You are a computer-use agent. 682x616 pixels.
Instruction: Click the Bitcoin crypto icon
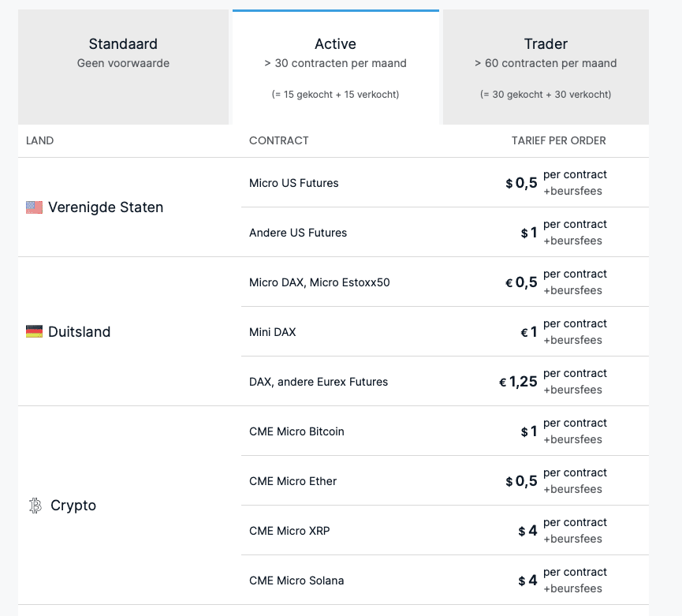(35, 506)
